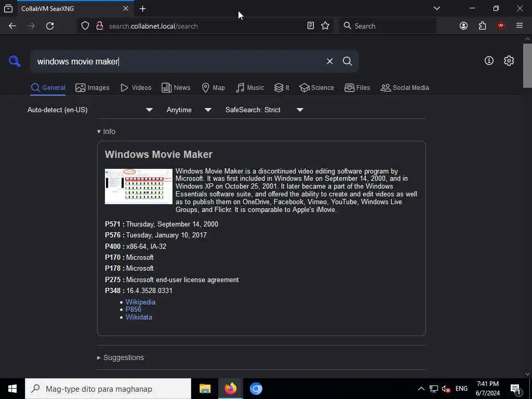Open the Extensions puzzle icon

[x=482, y=26]
